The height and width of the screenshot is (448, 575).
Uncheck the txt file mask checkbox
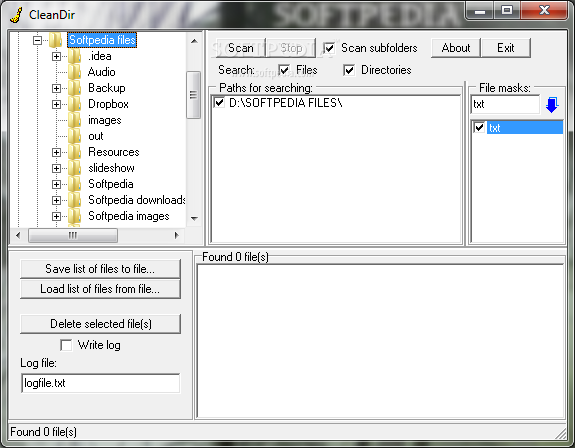(479, 128)
